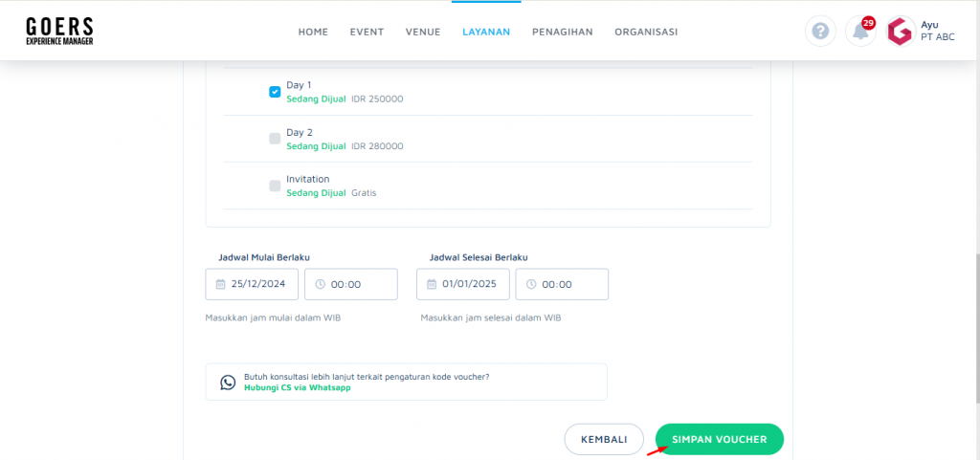980x460 pixels.
Task: Open the VENUE menu
Action: click(423, 32)
